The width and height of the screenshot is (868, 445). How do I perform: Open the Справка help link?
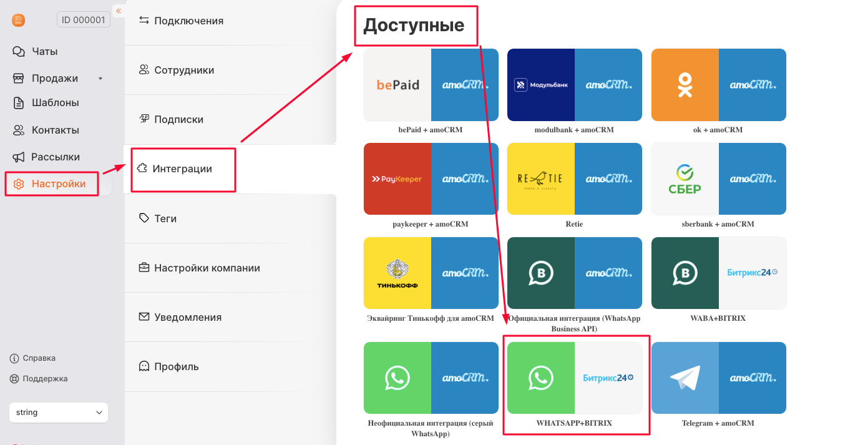pyautogui.click(x=33, y=358)
